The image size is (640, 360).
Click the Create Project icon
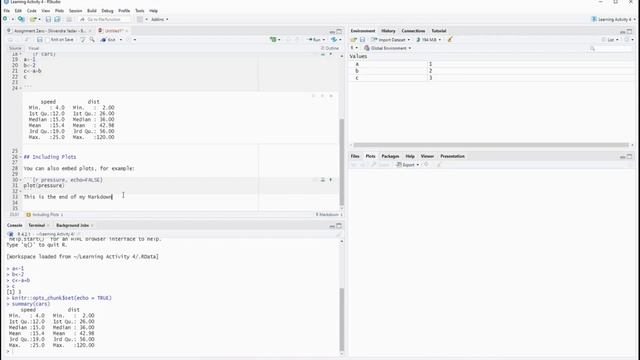coord(21,19)
